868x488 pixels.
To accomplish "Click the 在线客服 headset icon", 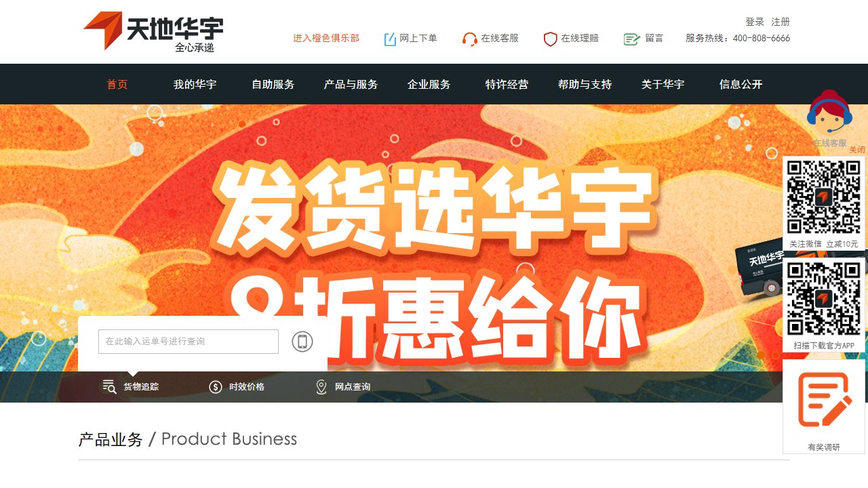I will point(469,39).
